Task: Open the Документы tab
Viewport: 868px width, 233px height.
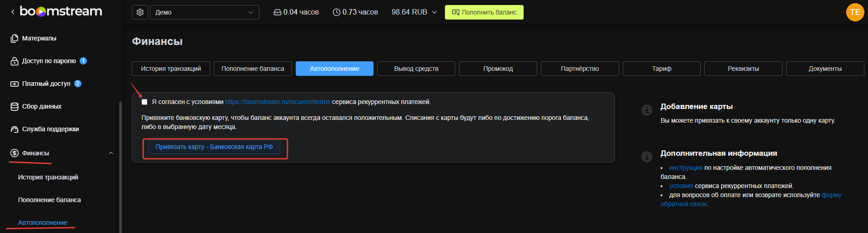Action: pos(825,69)
